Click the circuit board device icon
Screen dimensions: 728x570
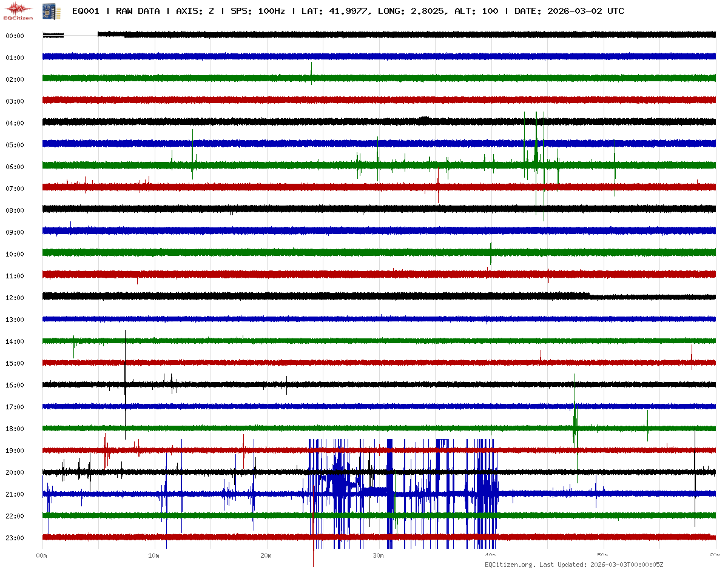pos(47,11)
